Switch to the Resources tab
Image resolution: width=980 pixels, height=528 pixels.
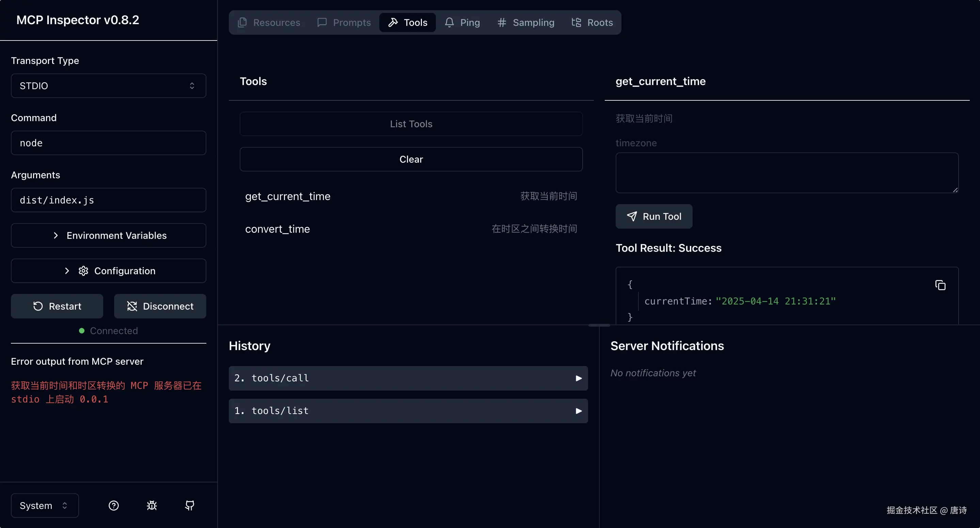click(269, 22)
